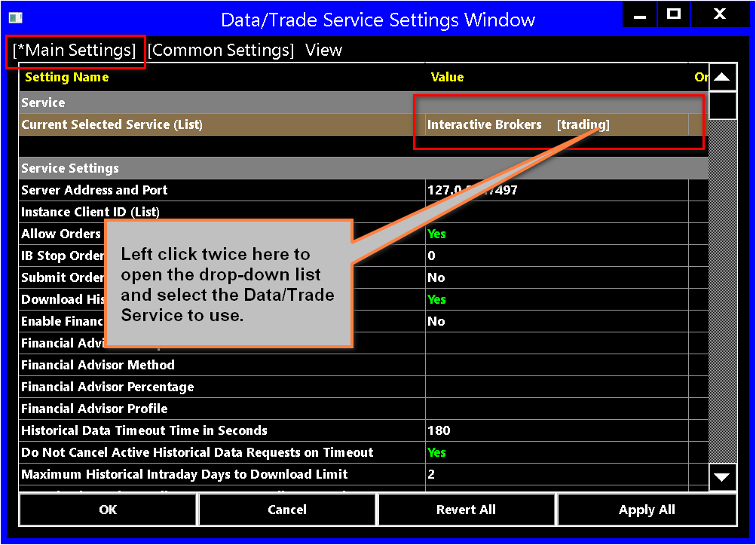Toggle the Do Not Cancel Active Historical Yes value

(556, 452)
